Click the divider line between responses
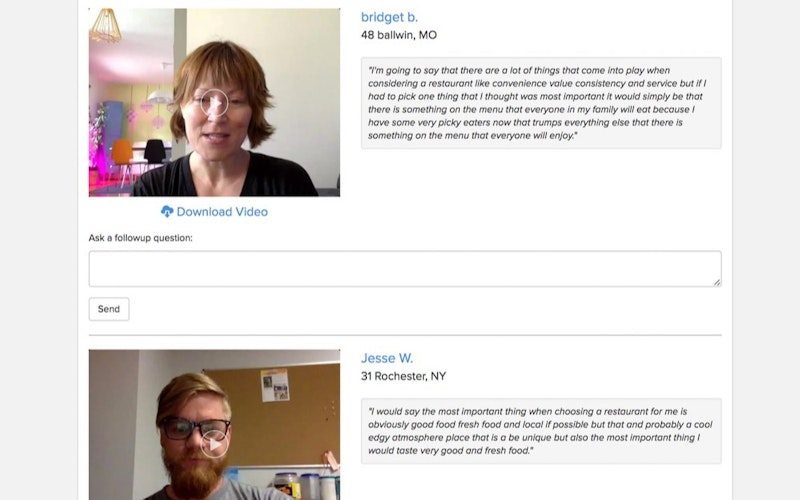Viewport: 800px width, 500px height. pos(405,335)
